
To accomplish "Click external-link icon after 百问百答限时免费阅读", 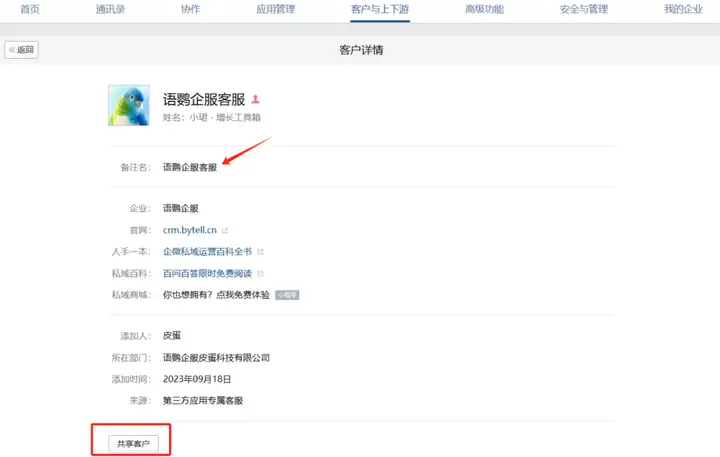I will click(x=260, y=273).
